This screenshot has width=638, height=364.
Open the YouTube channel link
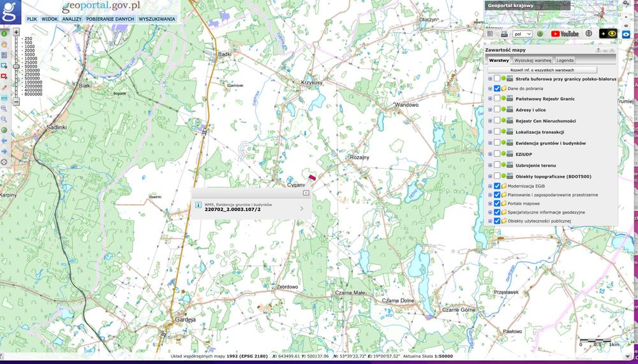click(x=565, y=34)
